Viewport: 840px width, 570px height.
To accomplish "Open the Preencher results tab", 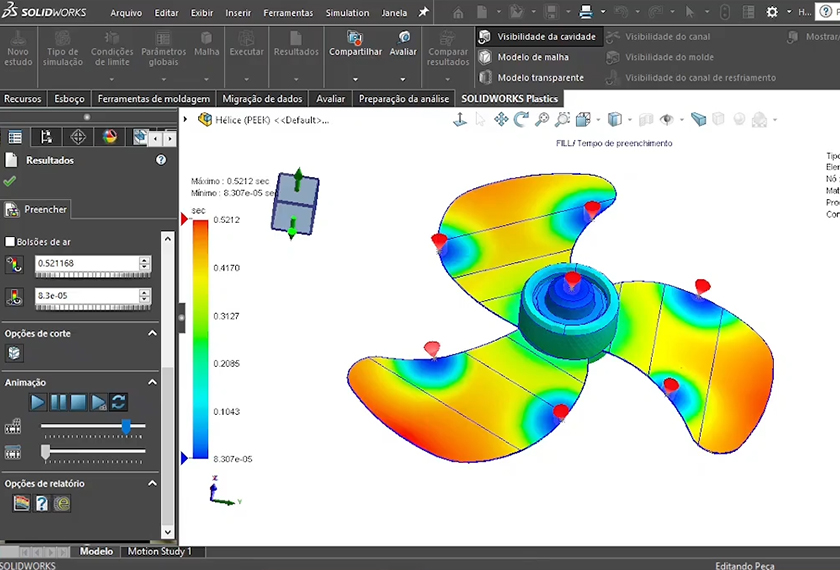I will pyautogui.click(x=36, y=209).
